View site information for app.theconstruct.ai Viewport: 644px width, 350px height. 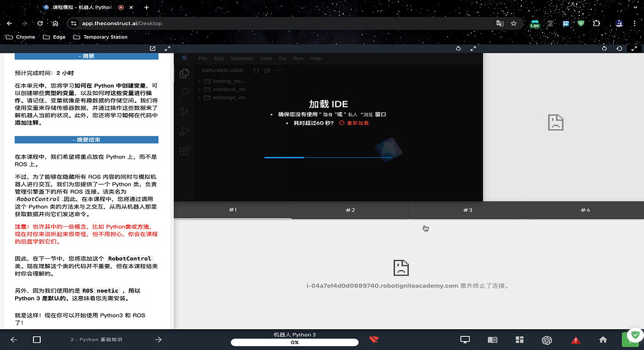pyautogui.click(x=74, y=23)
